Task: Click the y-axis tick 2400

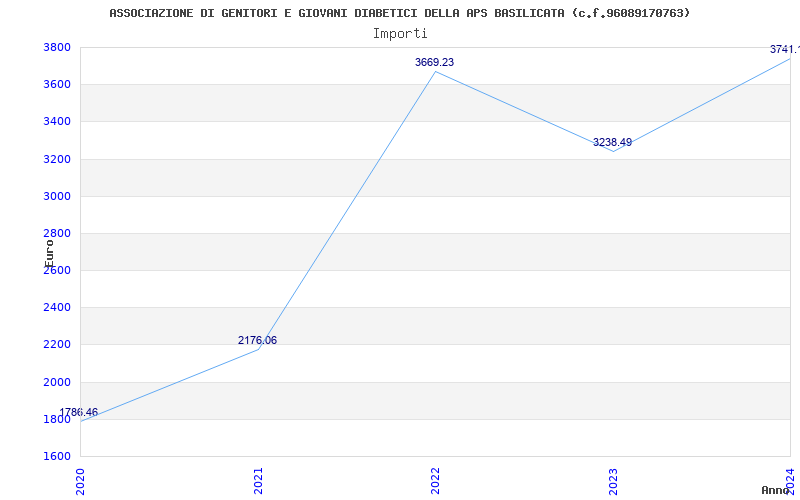Action: point(55,308)
